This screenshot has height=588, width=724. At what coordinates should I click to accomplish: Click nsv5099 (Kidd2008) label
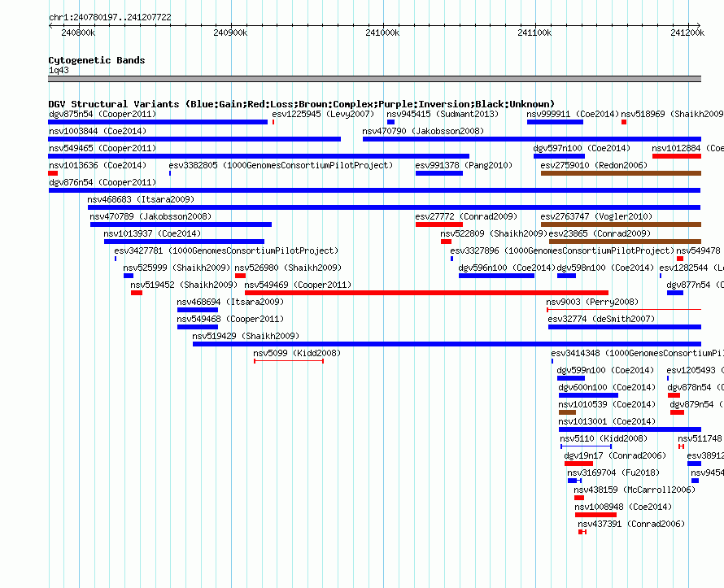point(297,353)
